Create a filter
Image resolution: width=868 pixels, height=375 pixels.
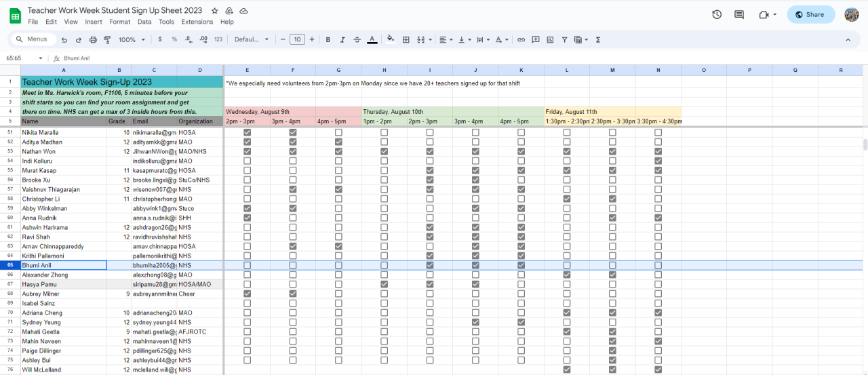pyautogui.click(x=564, y=40)
